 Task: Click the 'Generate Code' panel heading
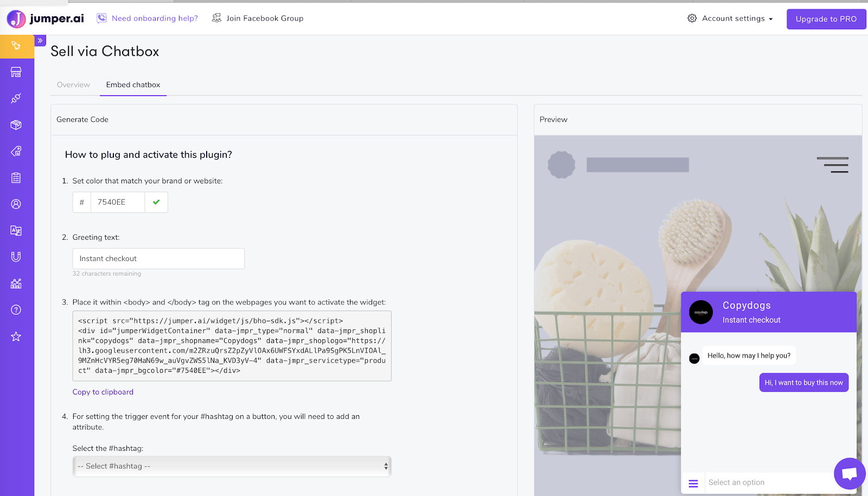82,119
